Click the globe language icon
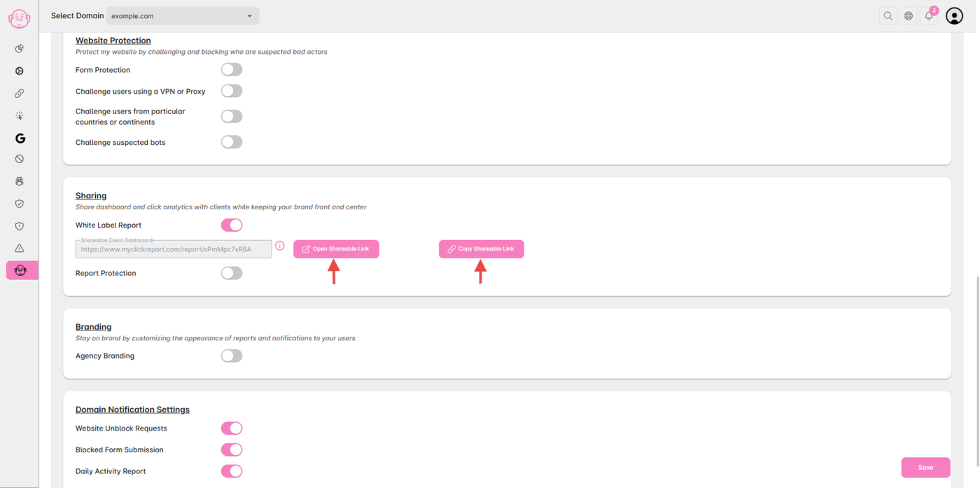980x488 pixels. point(909,15)
